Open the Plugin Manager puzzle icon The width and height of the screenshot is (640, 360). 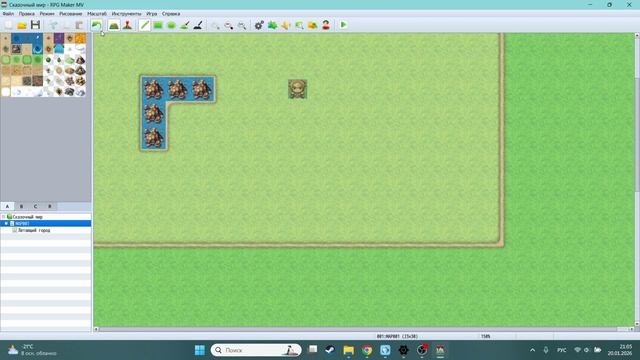click(272, 25)
